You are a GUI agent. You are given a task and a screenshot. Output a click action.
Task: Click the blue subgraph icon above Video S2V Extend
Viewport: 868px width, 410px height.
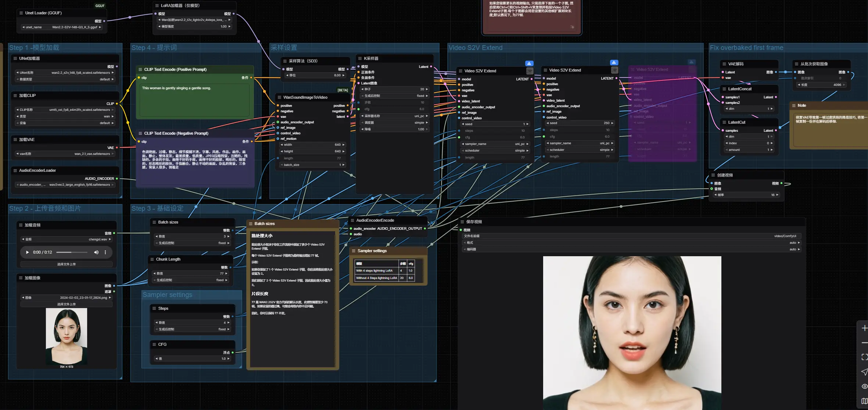pyautogui.click(x=529, y=63)
